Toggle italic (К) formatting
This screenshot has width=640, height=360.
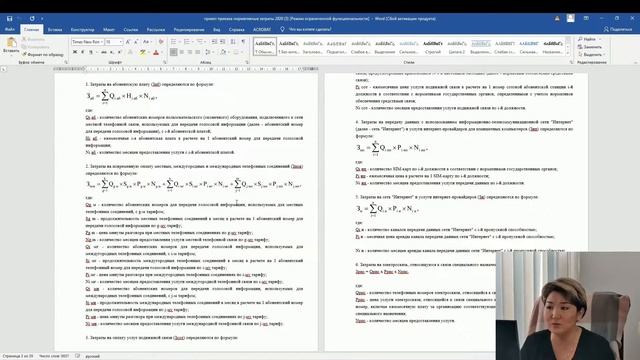[x=82, y=52]
